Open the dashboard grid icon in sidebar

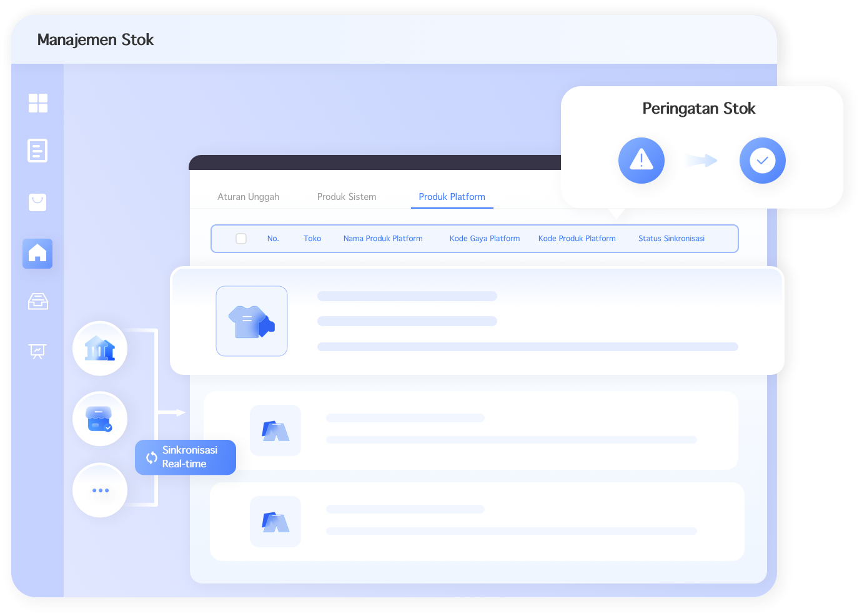pos(38,103)
